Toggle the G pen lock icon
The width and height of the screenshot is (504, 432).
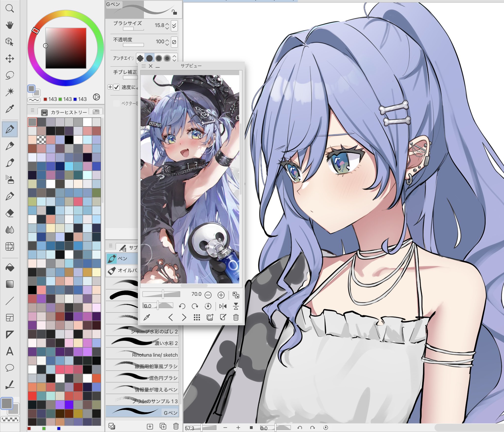pyautogui.click(x=174, y=12)
